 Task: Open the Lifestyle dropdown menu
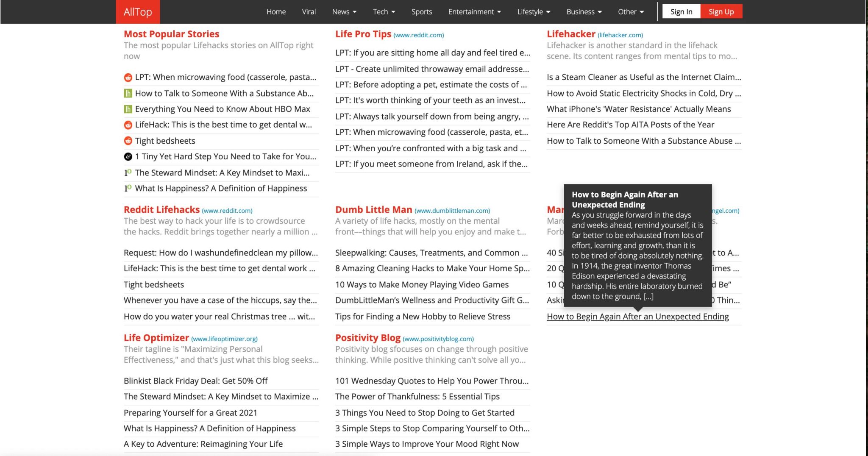tap(534, 12)
